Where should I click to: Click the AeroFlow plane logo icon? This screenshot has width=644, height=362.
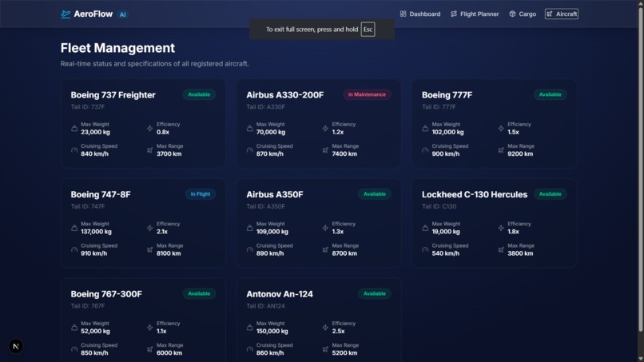pyautogui.click(x=66, y=14)
